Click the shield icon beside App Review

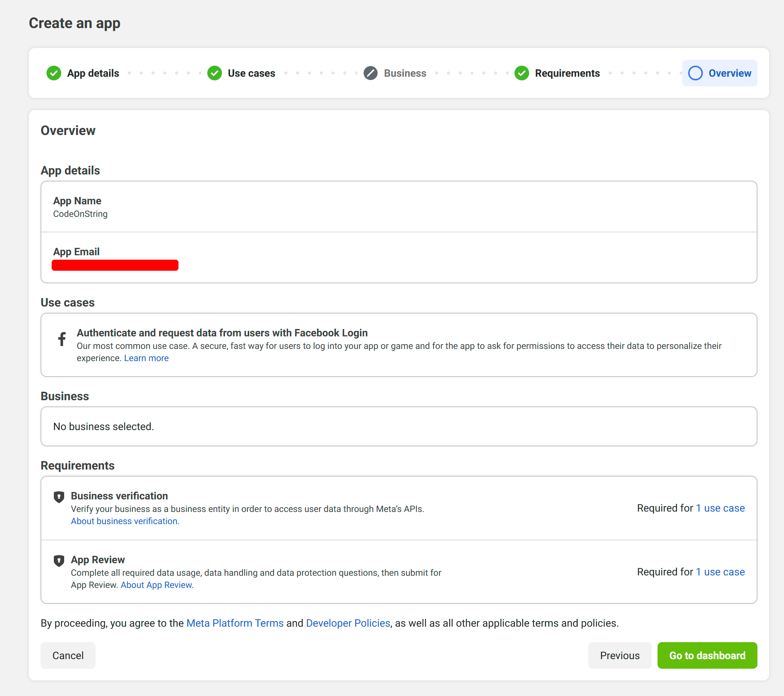click(x=59, y=561)
